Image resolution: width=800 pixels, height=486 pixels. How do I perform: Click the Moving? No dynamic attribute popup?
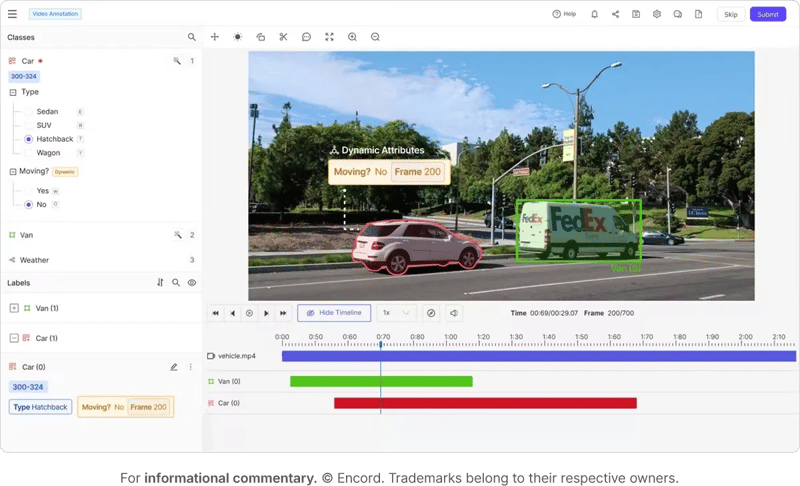point(389,172)
